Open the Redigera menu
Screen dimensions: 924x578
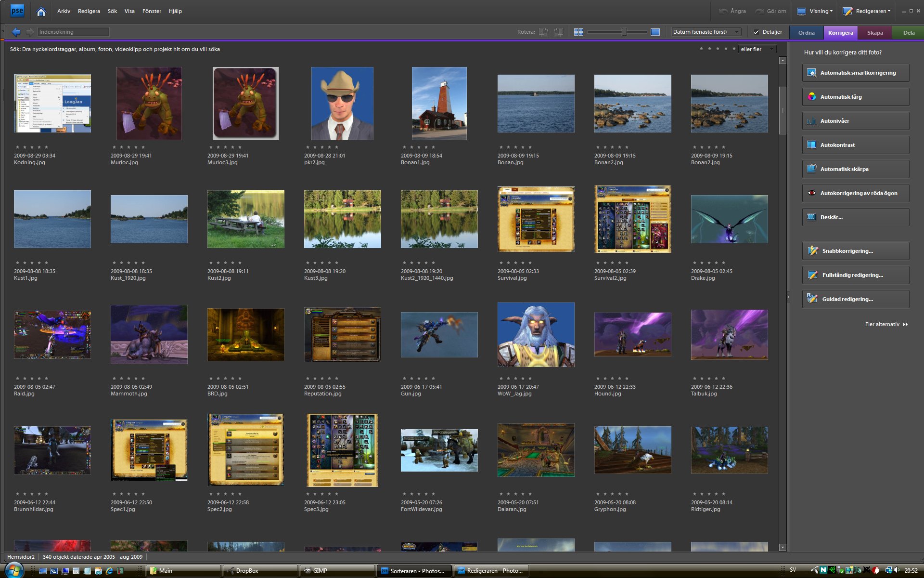[89, 11]
